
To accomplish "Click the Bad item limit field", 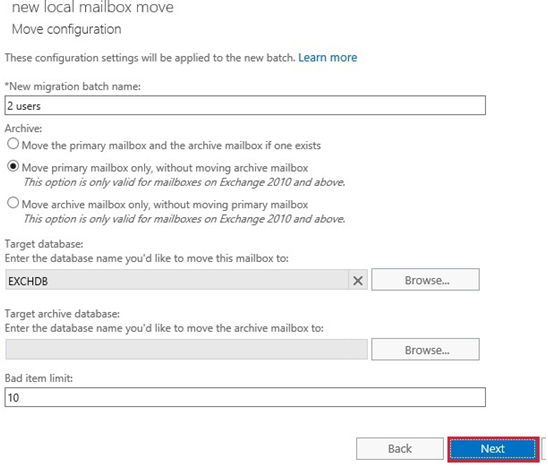I will click(245, 397).
